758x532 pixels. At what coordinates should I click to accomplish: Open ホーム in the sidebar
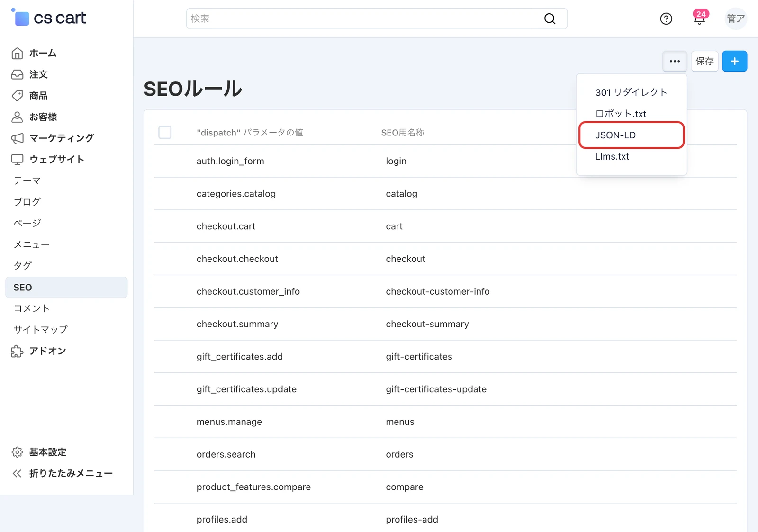tap(43, 53)
